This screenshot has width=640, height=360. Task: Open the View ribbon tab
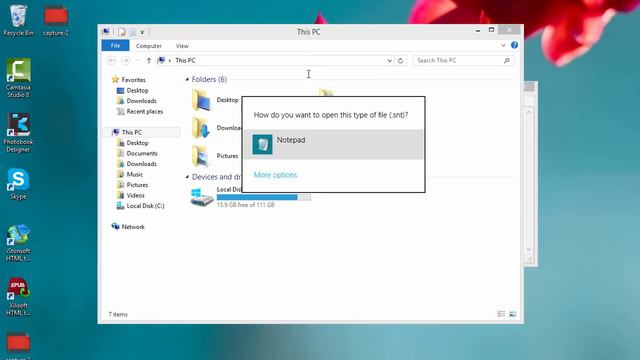coord(182,46)
